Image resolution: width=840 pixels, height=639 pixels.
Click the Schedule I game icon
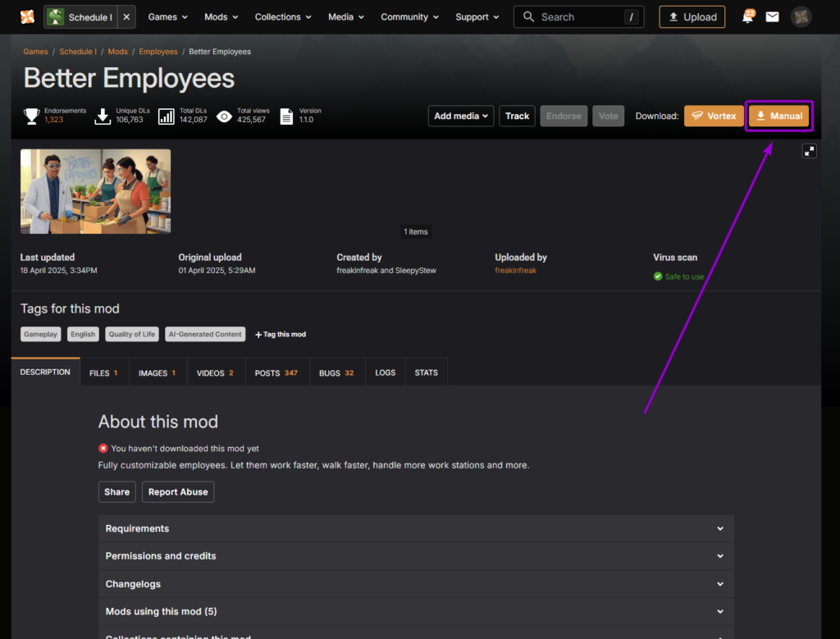pos(56,17)
